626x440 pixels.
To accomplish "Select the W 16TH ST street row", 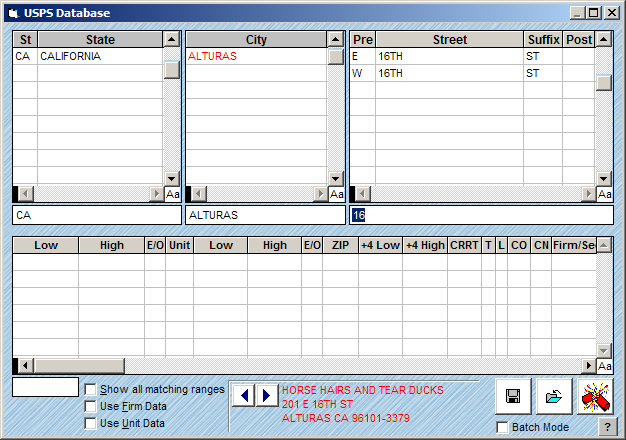I will (473, 73).
